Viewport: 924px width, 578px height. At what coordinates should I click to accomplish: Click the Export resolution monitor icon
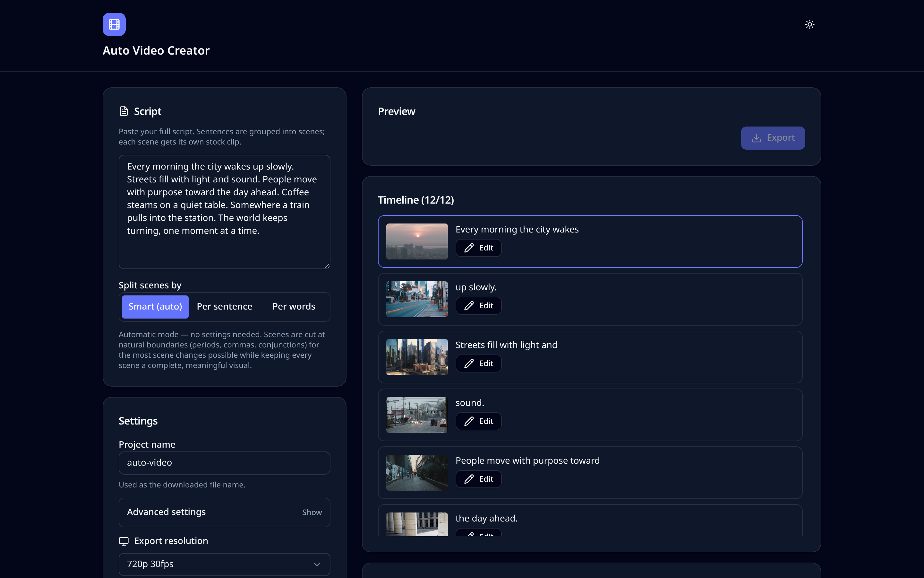coord(124,541)
